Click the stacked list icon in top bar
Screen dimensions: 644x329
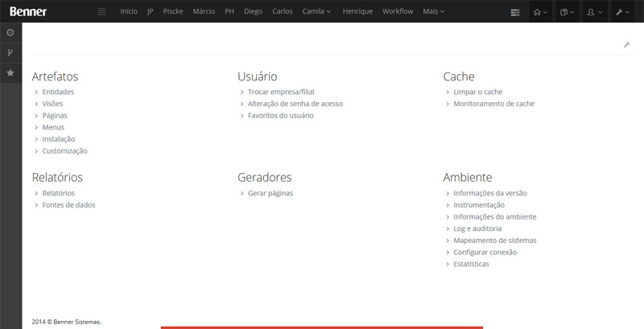click(x=515, y=12)
